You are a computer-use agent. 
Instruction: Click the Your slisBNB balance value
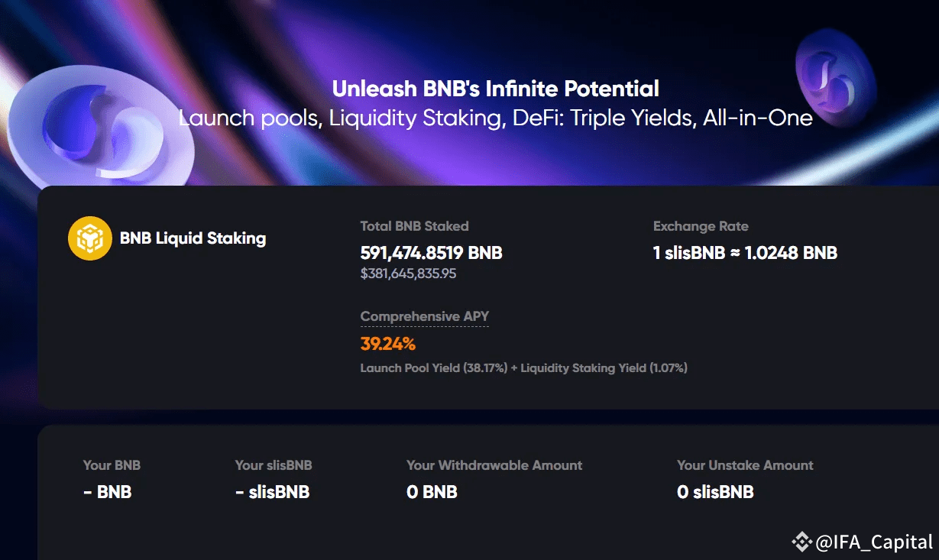point(273,492)
